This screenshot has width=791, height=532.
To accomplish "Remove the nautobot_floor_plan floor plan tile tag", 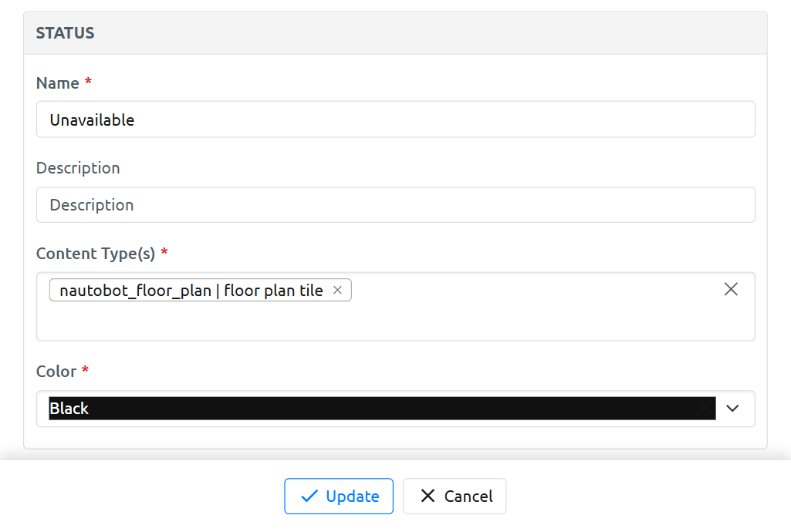I will click(x=337, y=291).
